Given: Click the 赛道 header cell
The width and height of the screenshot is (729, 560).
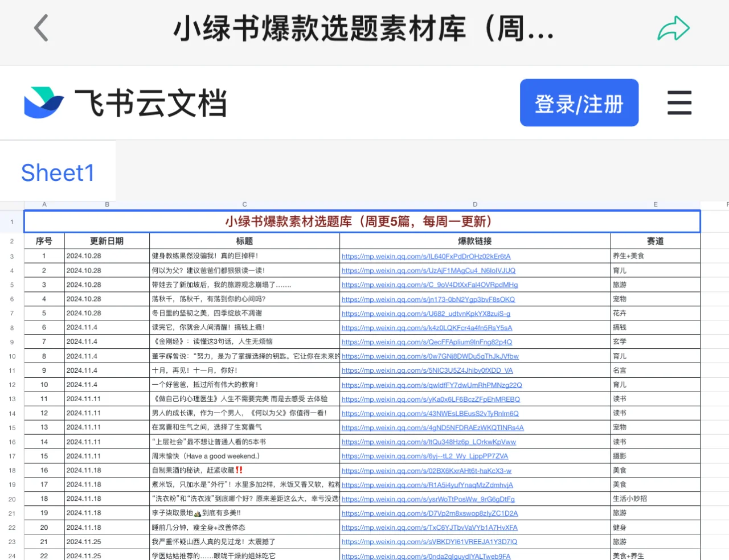Looking at the screenshot, I should point(656,241).
